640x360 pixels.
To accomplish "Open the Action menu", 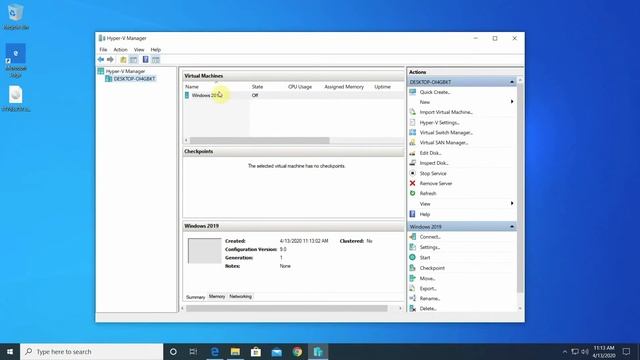I will (x=120, y=49).
